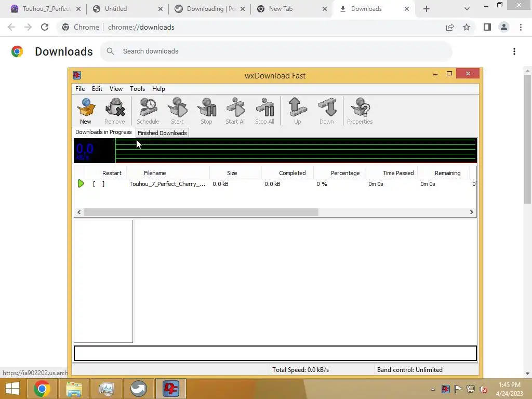
Task: Open the Windows Start button
Action: [12, 389]
